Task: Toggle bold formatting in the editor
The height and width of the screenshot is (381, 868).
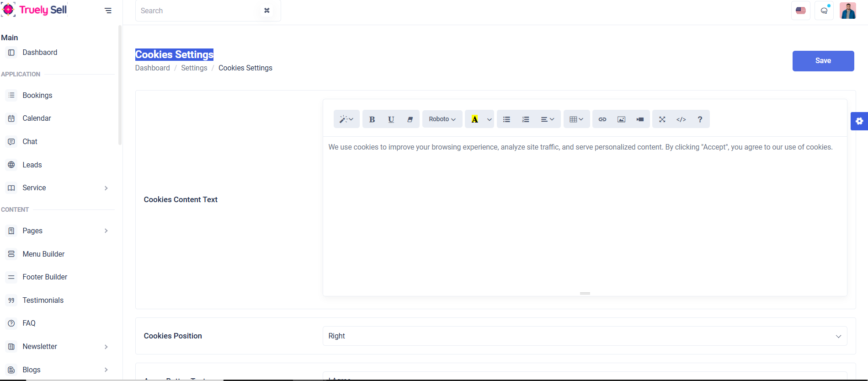Action: coord(372,119)
